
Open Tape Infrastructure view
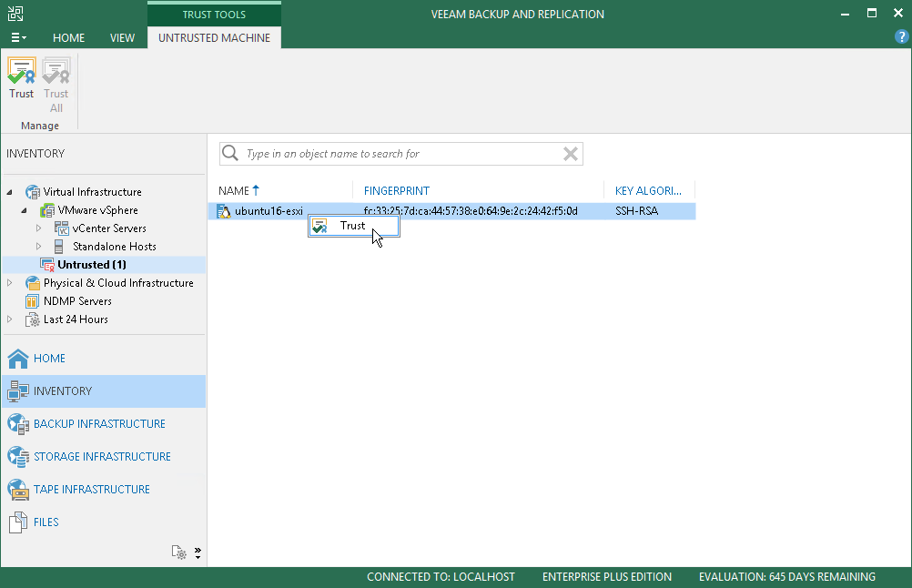[x=104, y=489]
